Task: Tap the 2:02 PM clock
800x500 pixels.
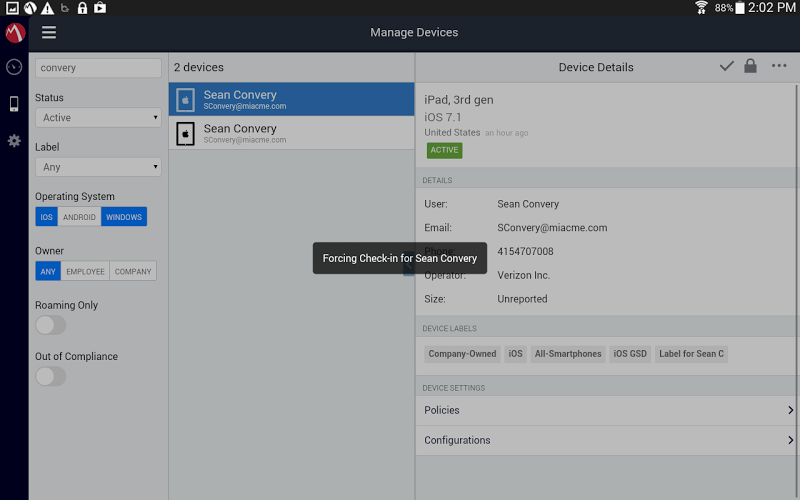Action: (771, 8)
